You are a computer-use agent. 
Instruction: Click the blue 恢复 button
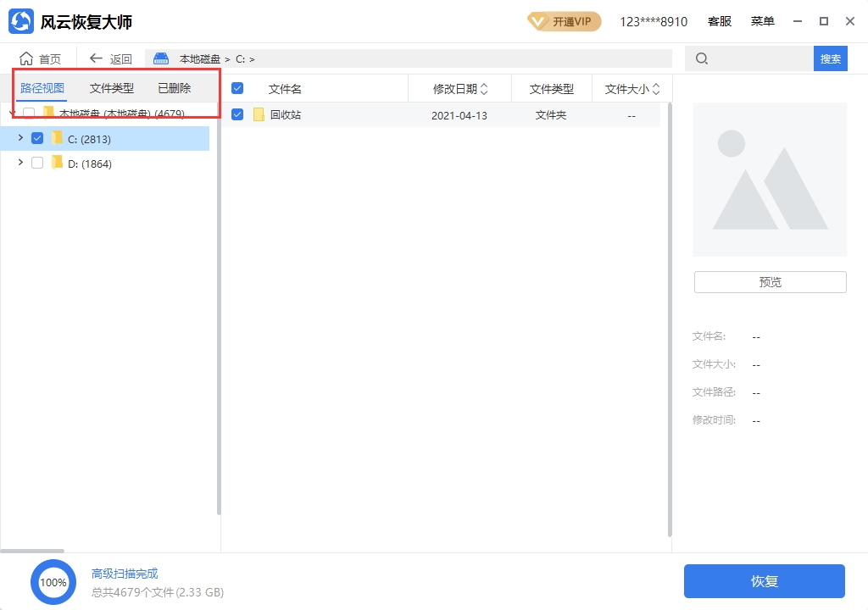click(x=764, y=581)
